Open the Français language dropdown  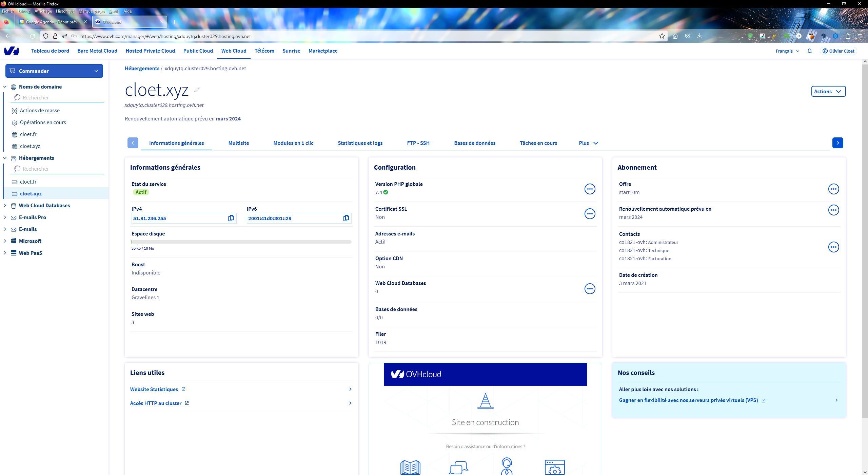click(787, 51)
